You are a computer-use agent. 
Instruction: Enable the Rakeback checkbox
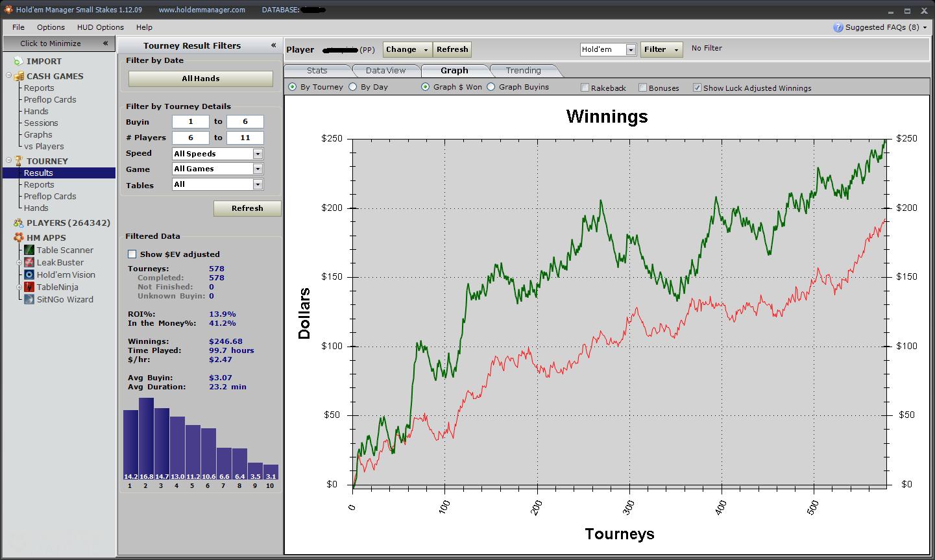pyautogui.click(x=585, y=88)
